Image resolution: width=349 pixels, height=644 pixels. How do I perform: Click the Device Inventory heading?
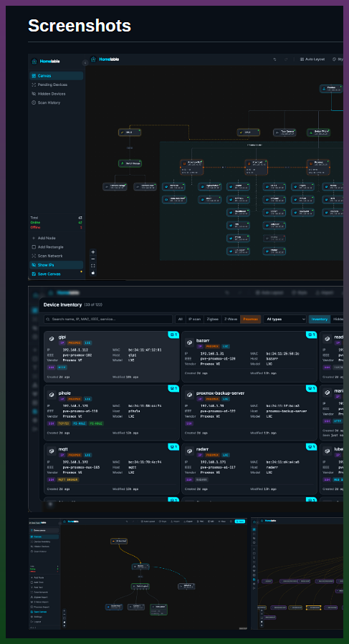tap(62, 305)
